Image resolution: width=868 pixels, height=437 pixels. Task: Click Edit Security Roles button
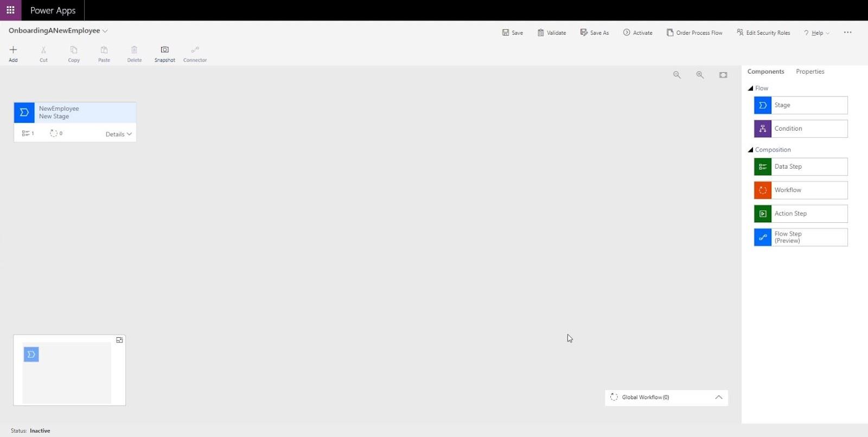(763, 33)
